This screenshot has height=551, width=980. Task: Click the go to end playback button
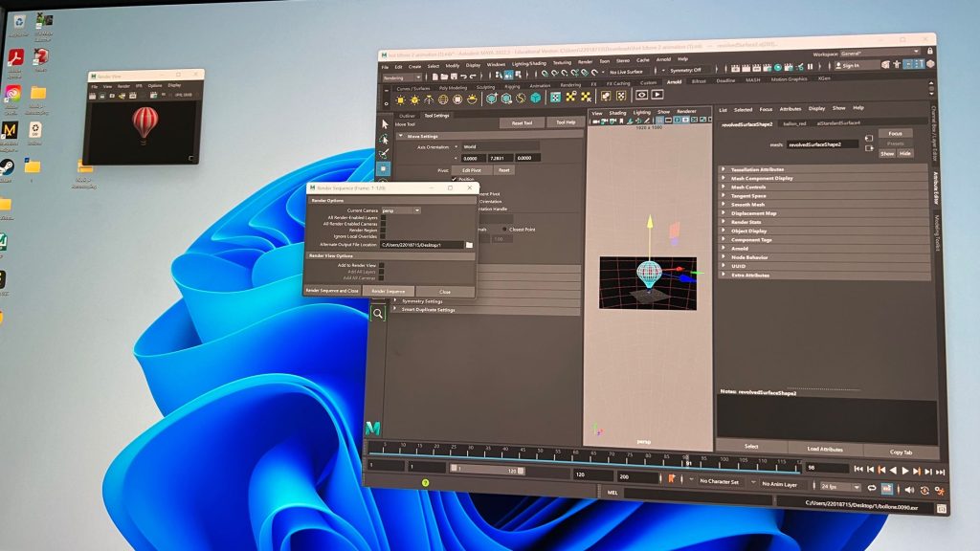coord(940,473)
